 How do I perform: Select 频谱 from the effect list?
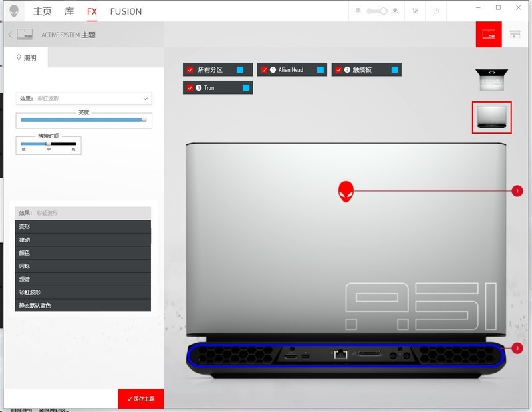tap(83, 279)
